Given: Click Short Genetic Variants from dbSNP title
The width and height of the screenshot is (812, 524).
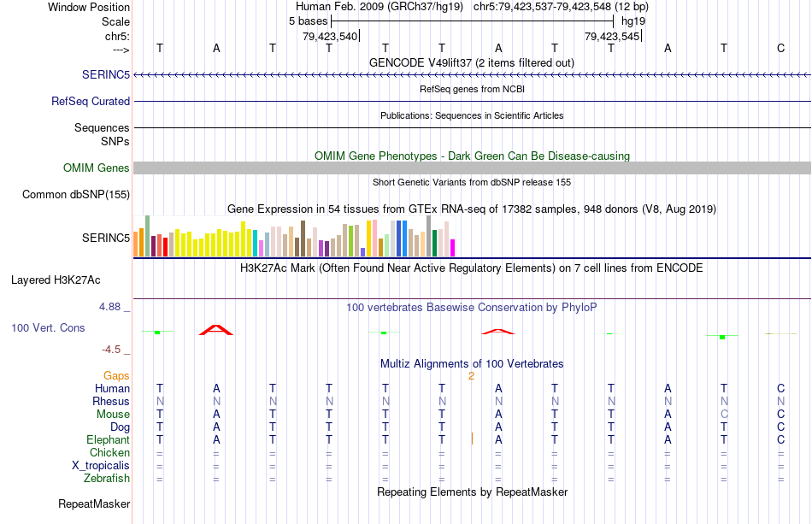Looking at the screenshot, I should tap(472, 182).
